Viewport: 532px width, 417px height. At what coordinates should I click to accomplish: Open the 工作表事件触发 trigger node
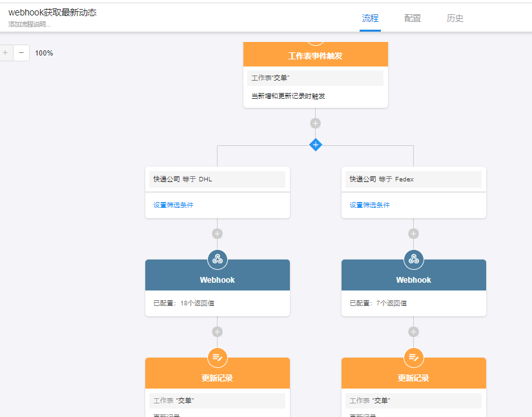click(315, 56)
